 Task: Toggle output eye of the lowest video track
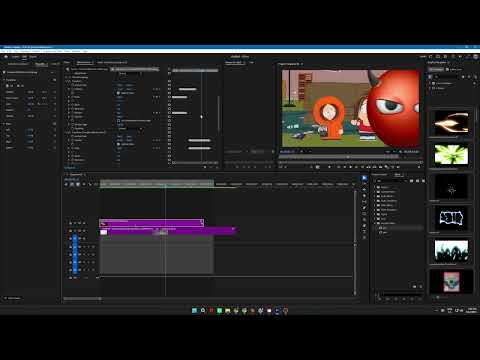(84, 239)
